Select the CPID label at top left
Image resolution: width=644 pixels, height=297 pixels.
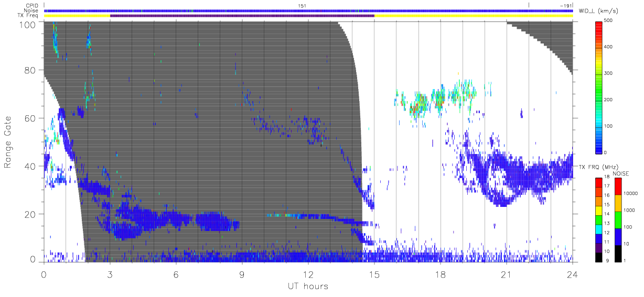click(x=32, y=5)
